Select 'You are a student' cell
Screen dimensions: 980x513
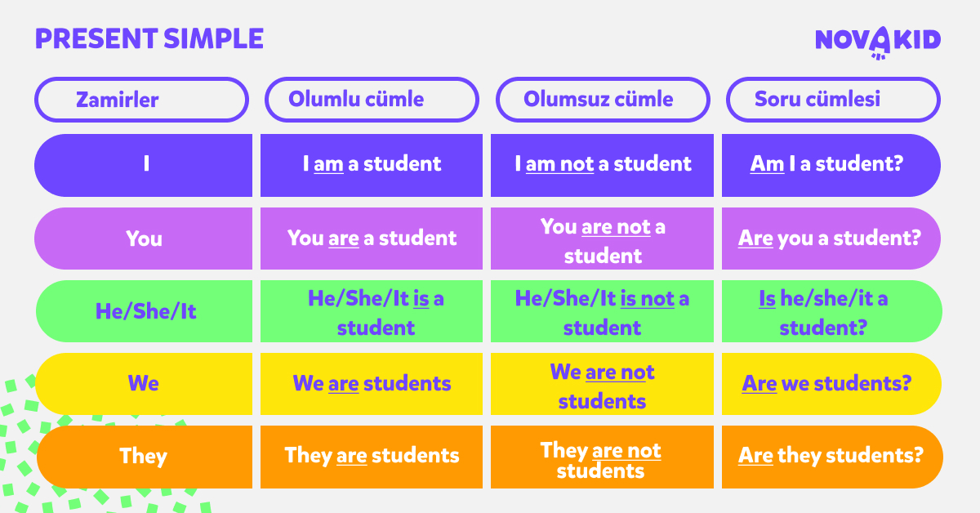tap(372, 239)
